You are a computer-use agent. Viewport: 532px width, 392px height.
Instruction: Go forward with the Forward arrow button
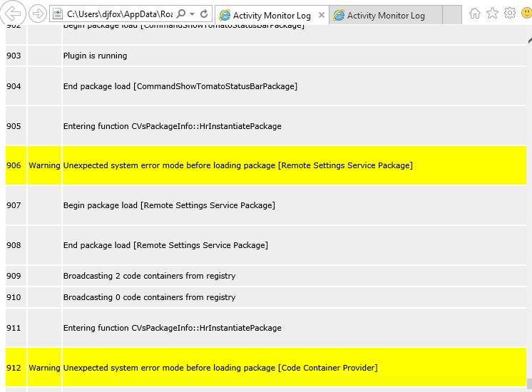(x=37, y=14)
